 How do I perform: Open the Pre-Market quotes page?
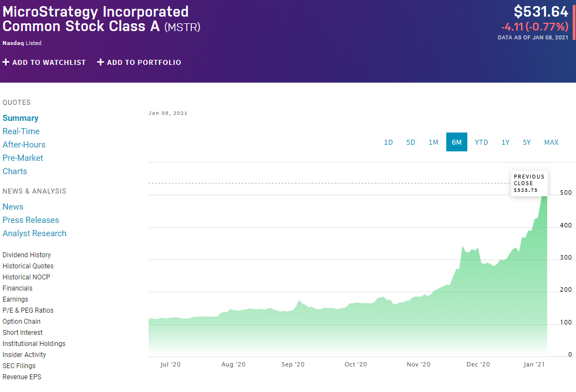23,158
